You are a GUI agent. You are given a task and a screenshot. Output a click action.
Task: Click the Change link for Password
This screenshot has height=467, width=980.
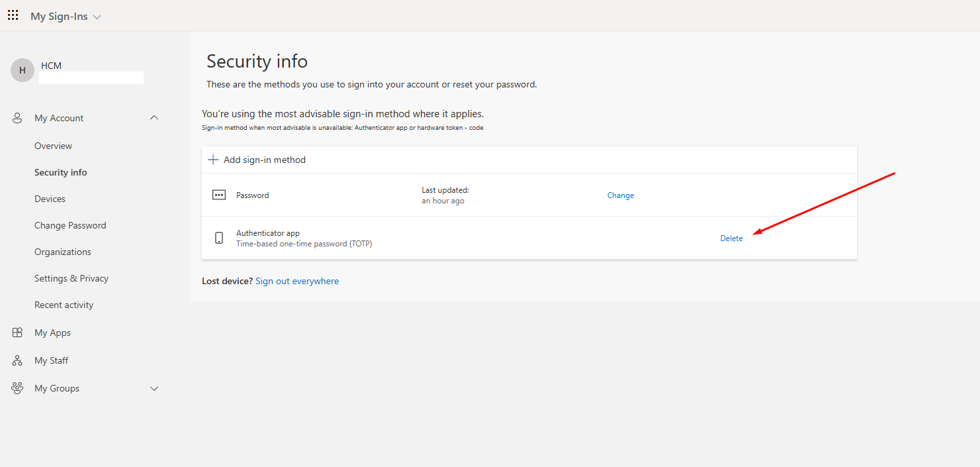(x=621, y=195)
